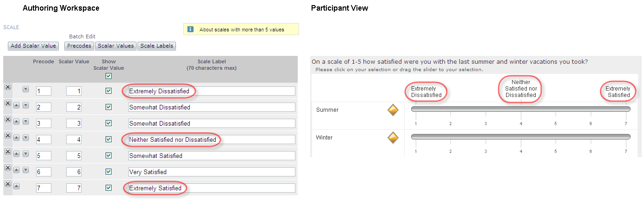Open Batch Edit Scale Labels
This screenshot has height=200, width=644.
[156, 46]
